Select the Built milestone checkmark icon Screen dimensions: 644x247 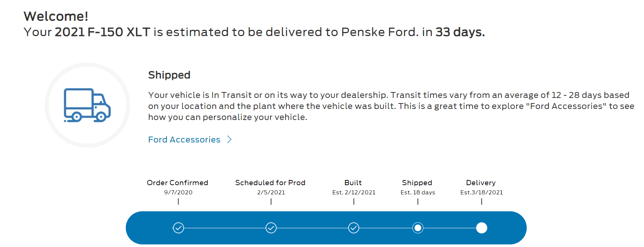(354, 228)
